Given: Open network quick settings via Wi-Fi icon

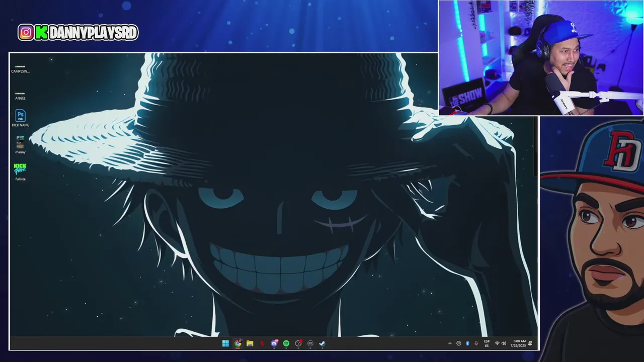Looking at the screenshot, I should (497, 343).
